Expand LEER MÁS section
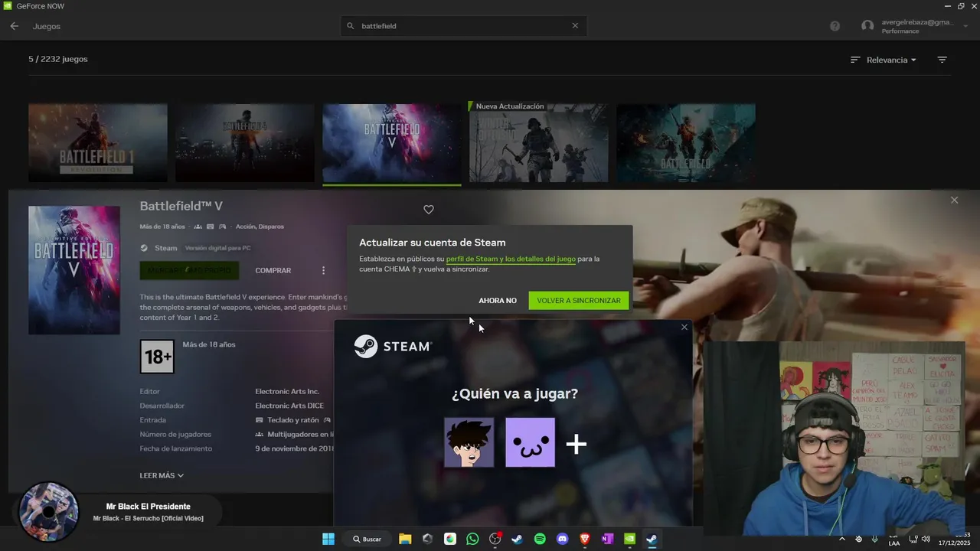The height and width of the screenshot is (551, 980). point(162,475)
